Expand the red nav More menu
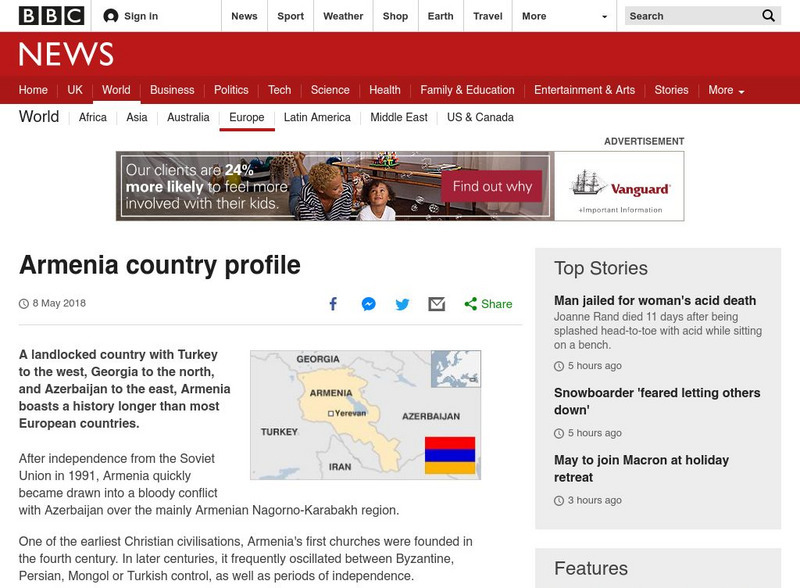This screenshot has height=588, width=800. [x=726, y=90]
